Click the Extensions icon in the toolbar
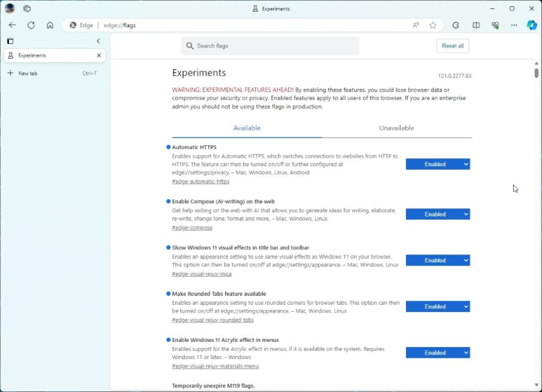542x392 pixels. (456, 25)
